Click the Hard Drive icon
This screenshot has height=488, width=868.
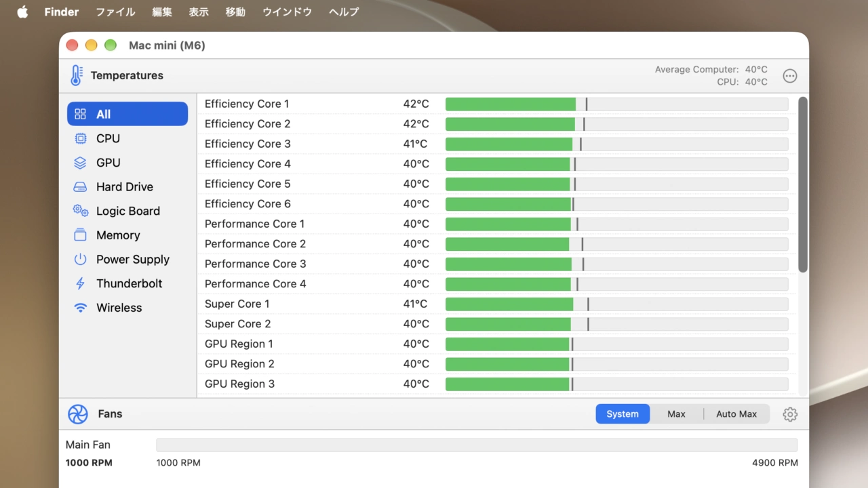tap(81, 187)
